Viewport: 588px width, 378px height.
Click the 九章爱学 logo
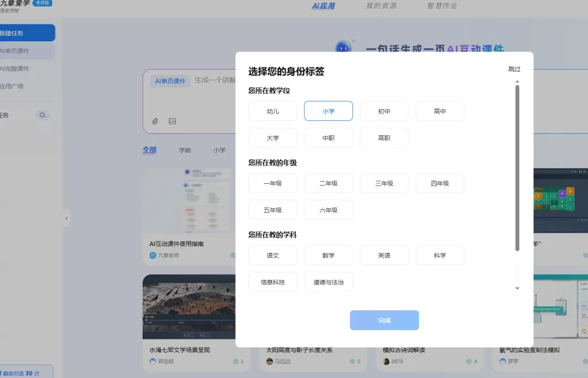[15, 3]
